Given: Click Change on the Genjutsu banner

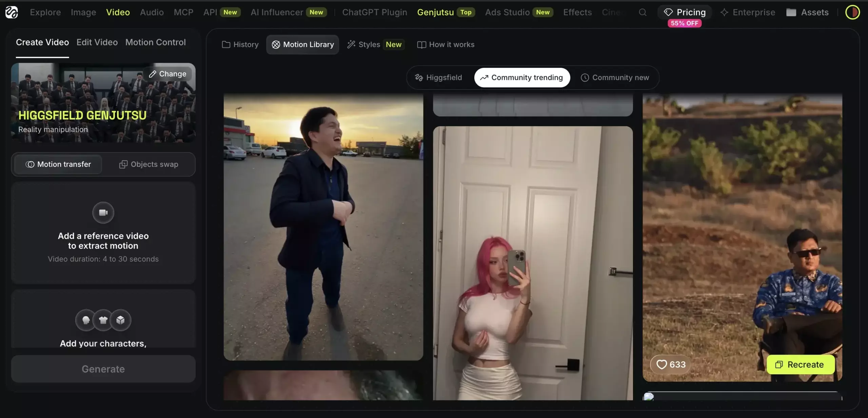Looking at the screenshot, I should [x=167, y=74].
